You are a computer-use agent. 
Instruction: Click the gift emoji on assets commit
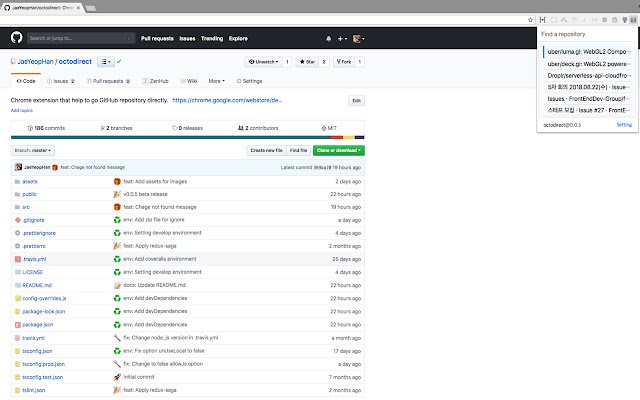[x=117, y=182]
